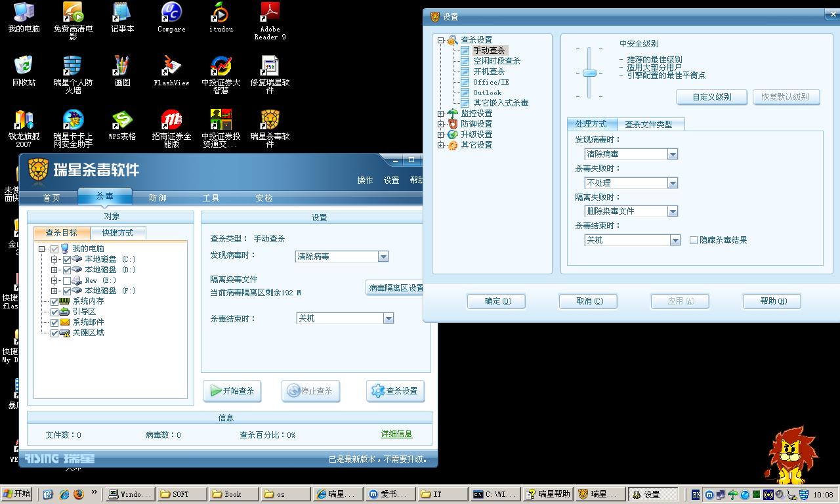Select the 瑞星个人防火墙 desktop icon

click(x=73, y=75)
